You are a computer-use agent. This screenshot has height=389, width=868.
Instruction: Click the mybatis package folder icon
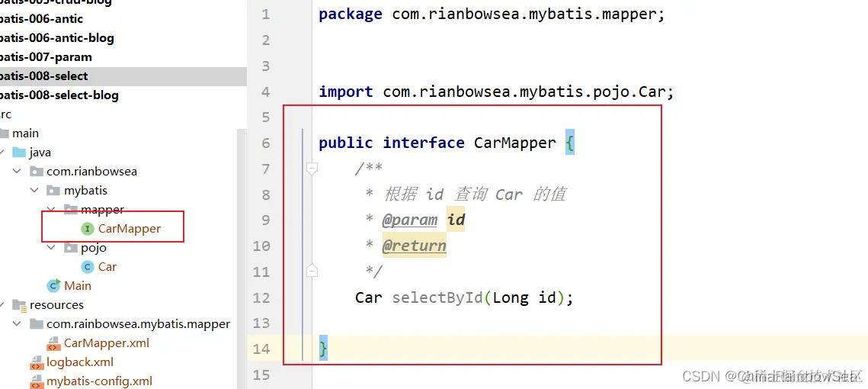coord(53,191)
